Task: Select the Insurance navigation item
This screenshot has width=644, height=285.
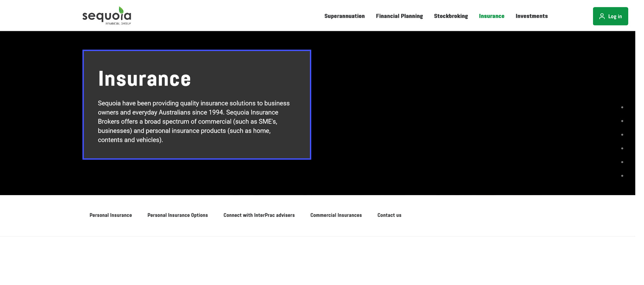Action: coord(491,16)
